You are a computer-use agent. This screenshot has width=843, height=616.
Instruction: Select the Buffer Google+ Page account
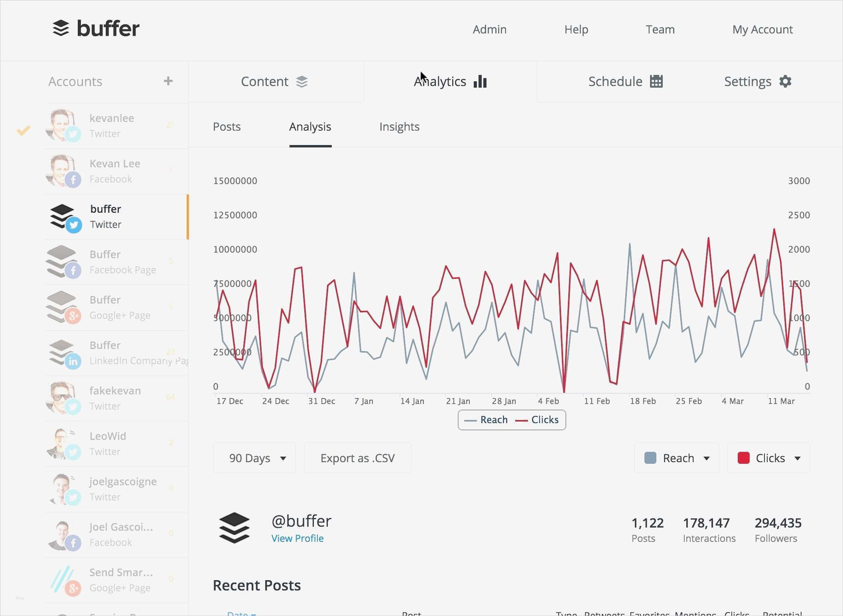[116, 308]
